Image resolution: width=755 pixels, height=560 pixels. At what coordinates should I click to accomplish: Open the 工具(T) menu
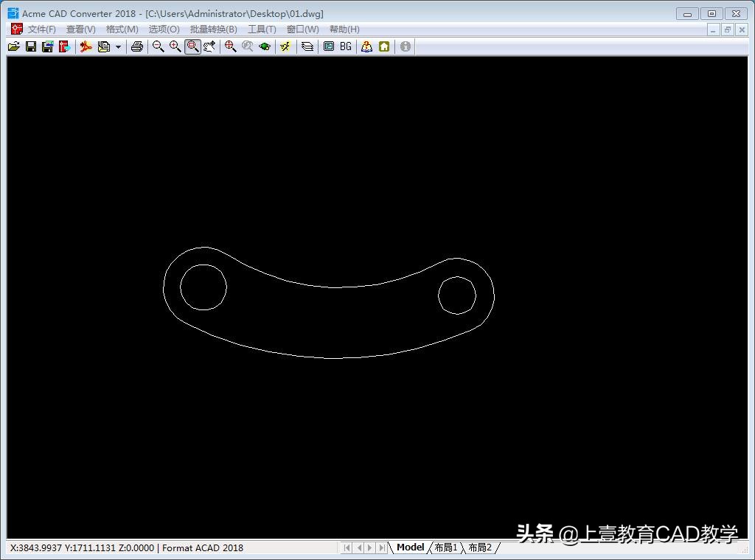[x=261, y=29]
